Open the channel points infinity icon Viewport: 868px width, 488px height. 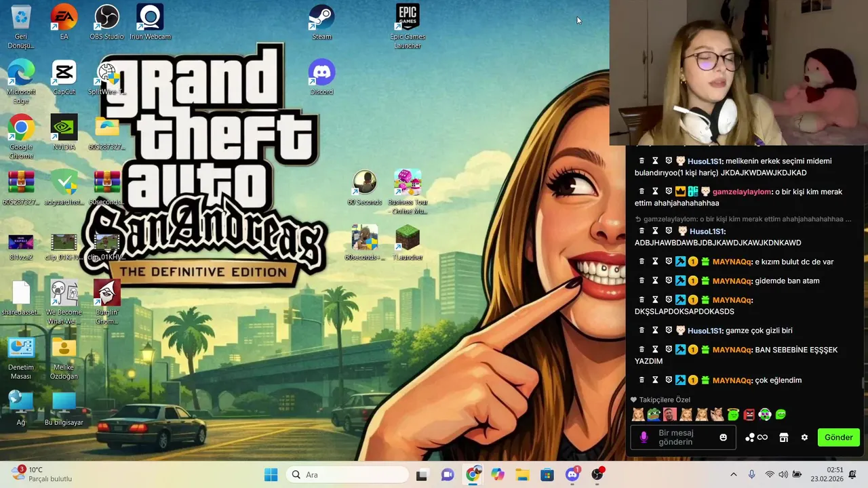[x=756, y=437]
